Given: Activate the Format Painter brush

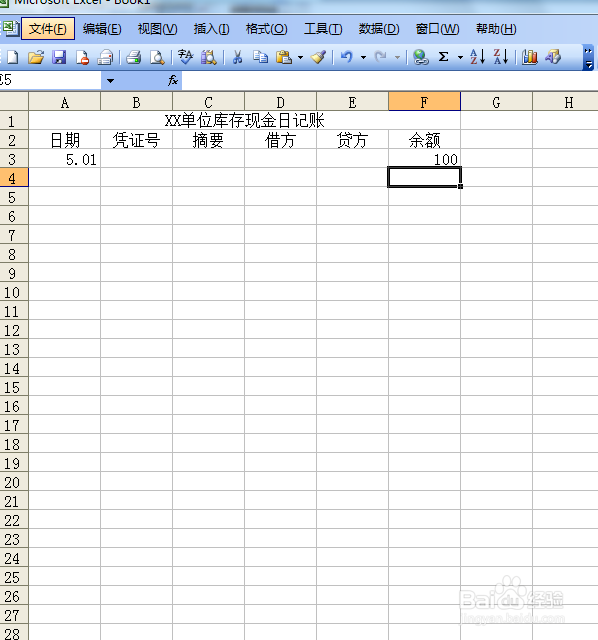Looking at the screenshot, I should [x=318, y=57].
